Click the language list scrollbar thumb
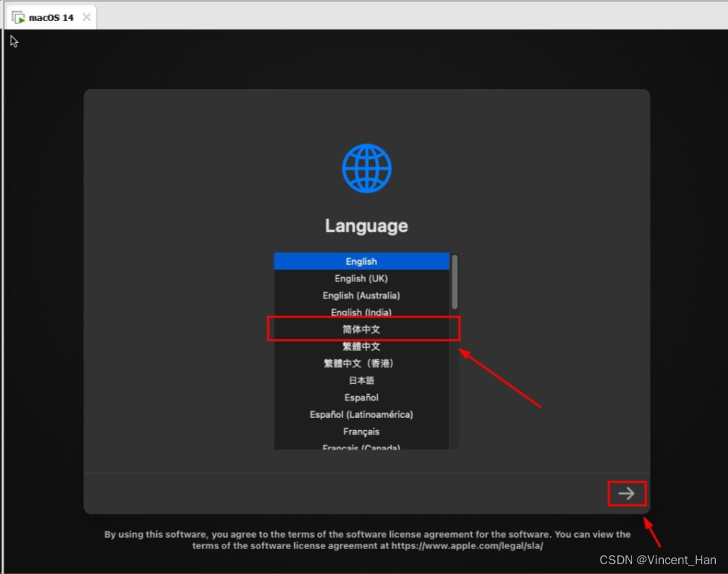 click(x=455, y=281)
